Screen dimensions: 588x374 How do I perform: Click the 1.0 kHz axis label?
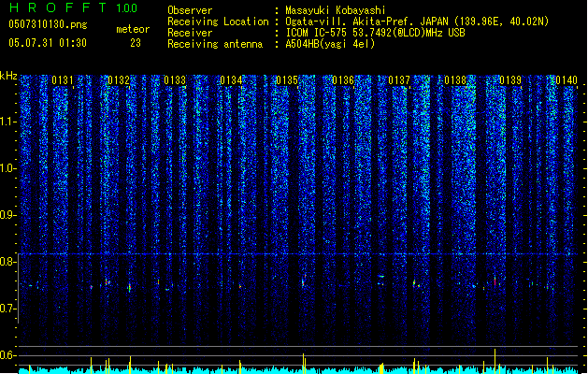[x=8, y=168]
